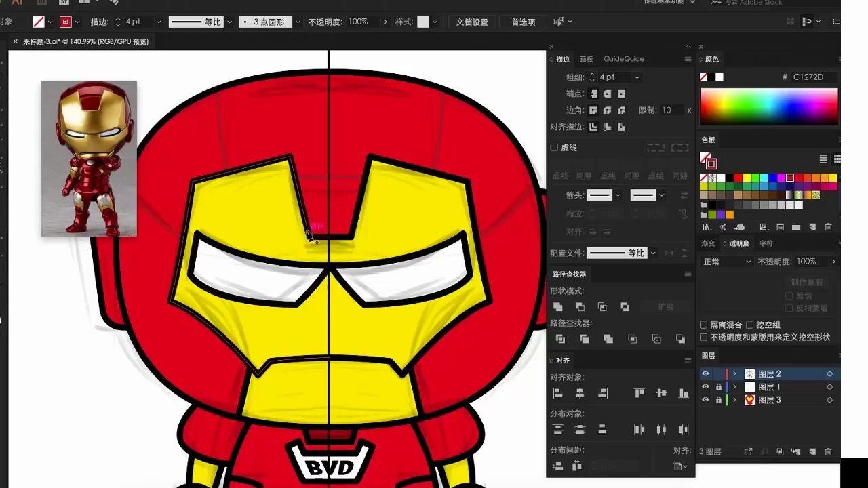Check the 隔离混合 option
Screen dimensions: 868x488
point(703,325)
